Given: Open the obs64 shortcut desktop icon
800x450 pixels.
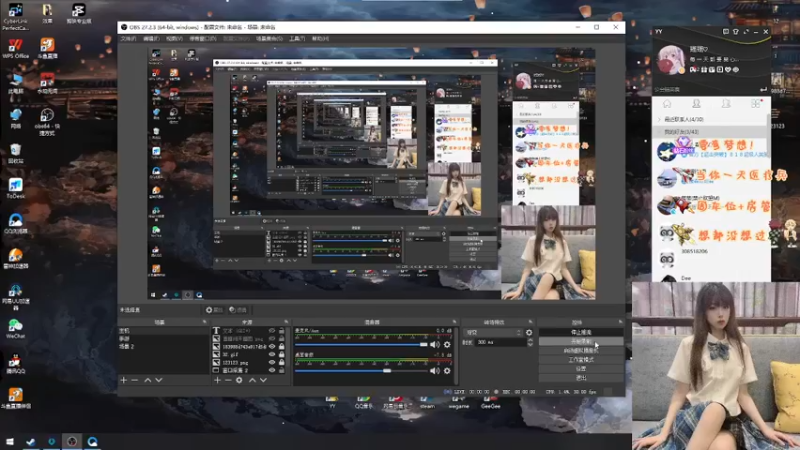Looking at the screenshot, I should (47, 121).
